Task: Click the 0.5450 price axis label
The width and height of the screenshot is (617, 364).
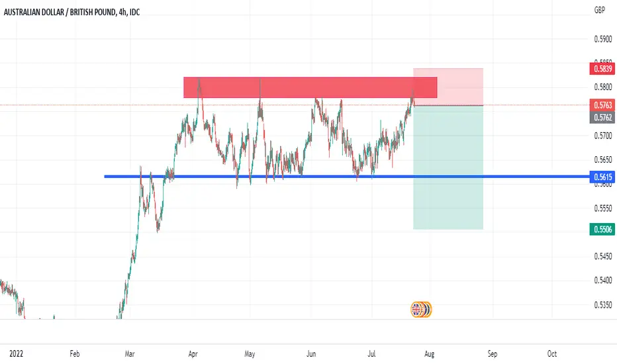Action: 603,256
